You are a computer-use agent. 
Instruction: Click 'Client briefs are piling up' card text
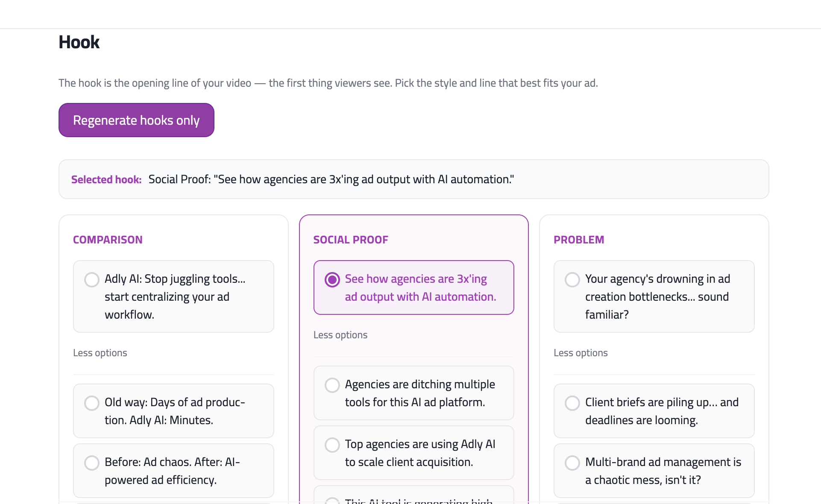661,411
